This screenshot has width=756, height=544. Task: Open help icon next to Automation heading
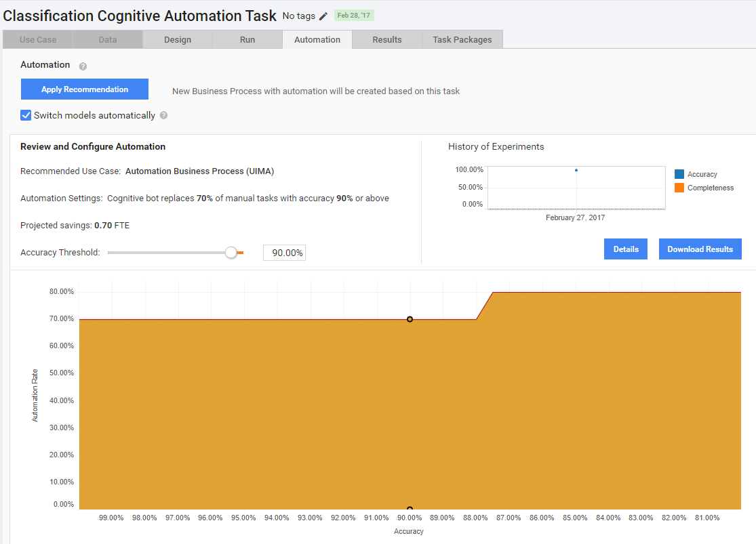(83, 66)
